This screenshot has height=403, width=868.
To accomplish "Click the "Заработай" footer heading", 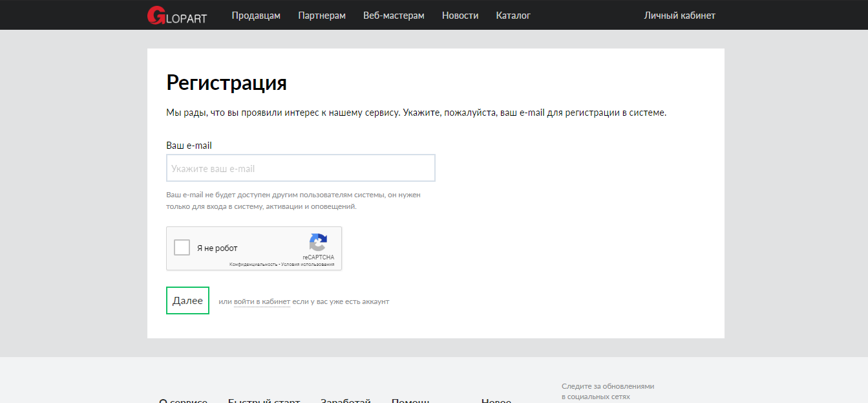I will [x=346, y=400].
